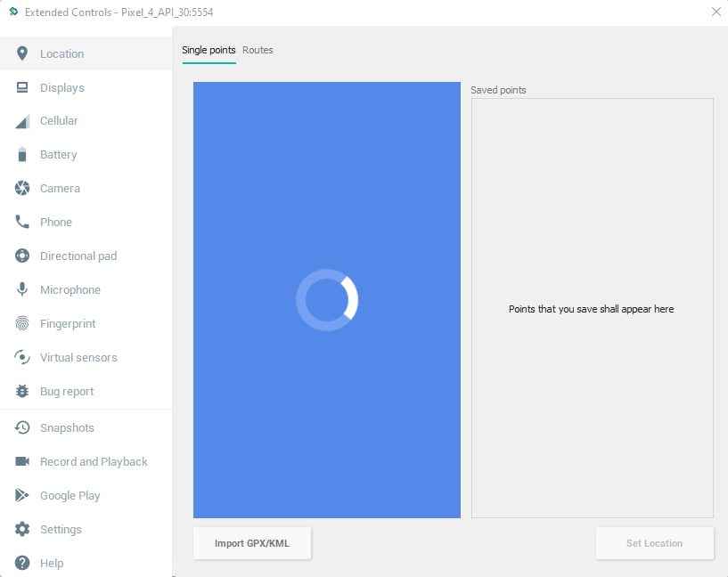Go to the Snapshots label
This screenshot has width=728, height=577.
(67, 428)
